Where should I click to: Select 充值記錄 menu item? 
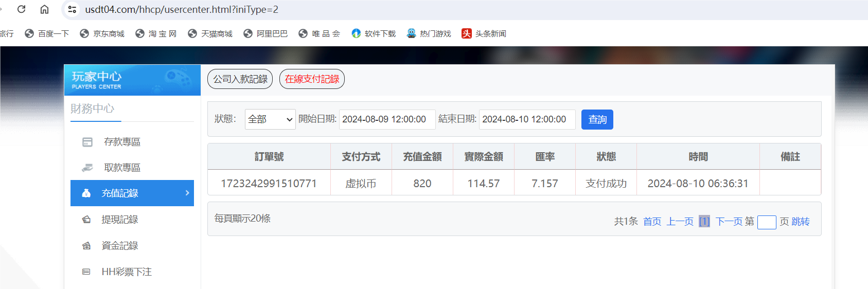click(x=132, y=193)
